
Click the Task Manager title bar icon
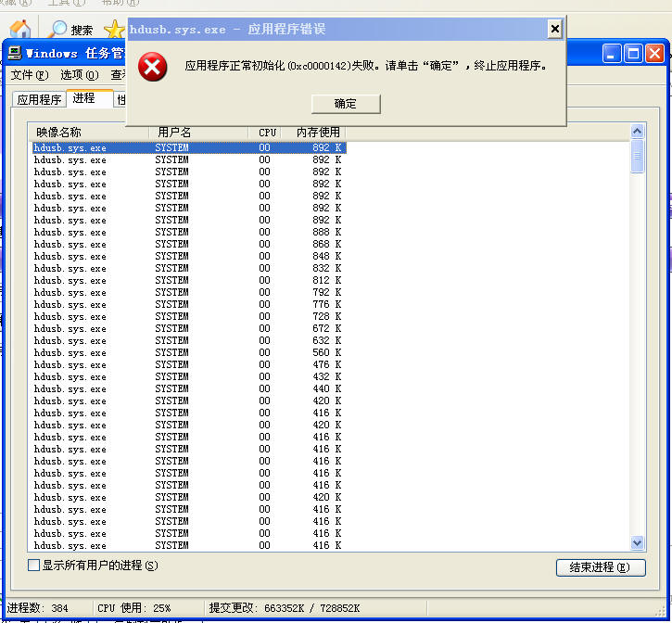pos(15,53)
